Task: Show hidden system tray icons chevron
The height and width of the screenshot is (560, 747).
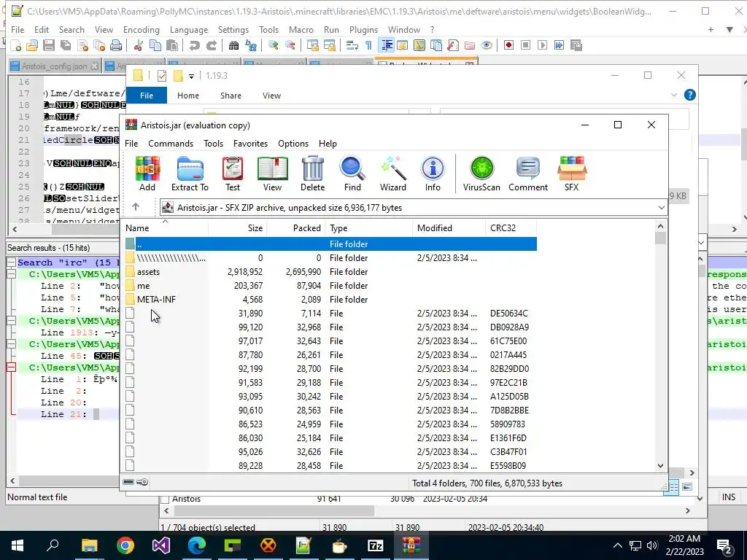Action: (x=617, y=545)
